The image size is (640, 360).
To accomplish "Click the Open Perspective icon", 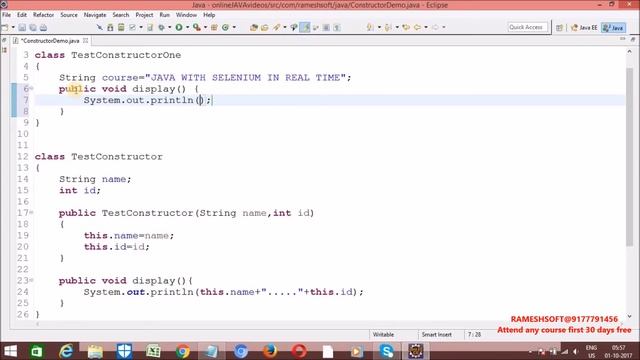I will (x=559, y=27).
